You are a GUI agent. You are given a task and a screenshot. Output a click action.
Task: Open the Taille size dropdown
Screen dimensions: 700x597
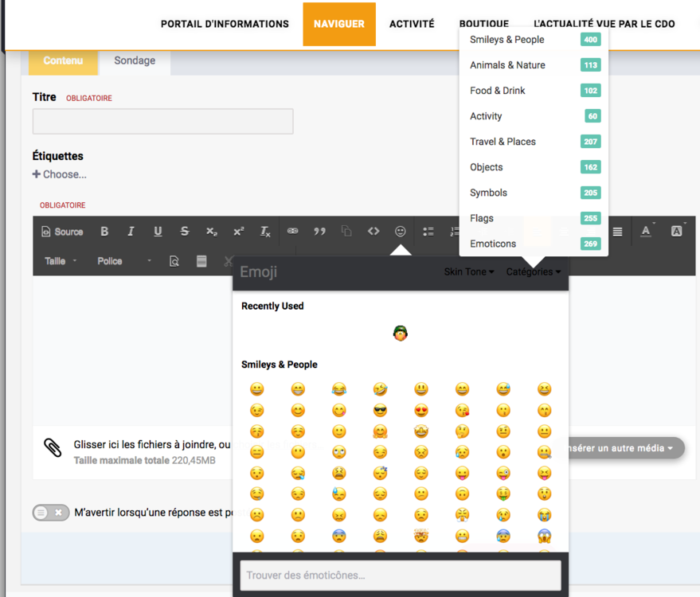(x=61, y=261)
